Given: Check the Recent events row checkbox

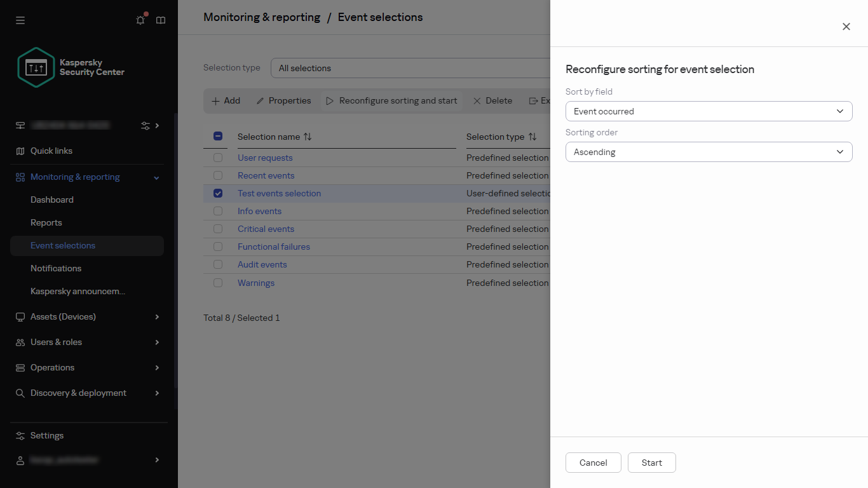Looking at the screenshot, I should [218, 175].
